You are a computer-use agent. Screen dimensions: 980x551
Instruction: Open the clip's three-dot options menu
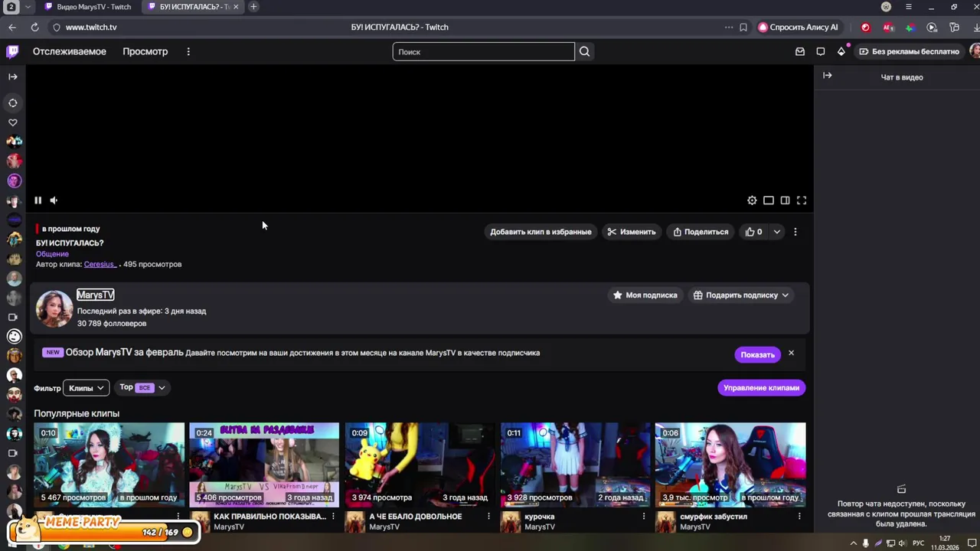(x=795, y=232)
